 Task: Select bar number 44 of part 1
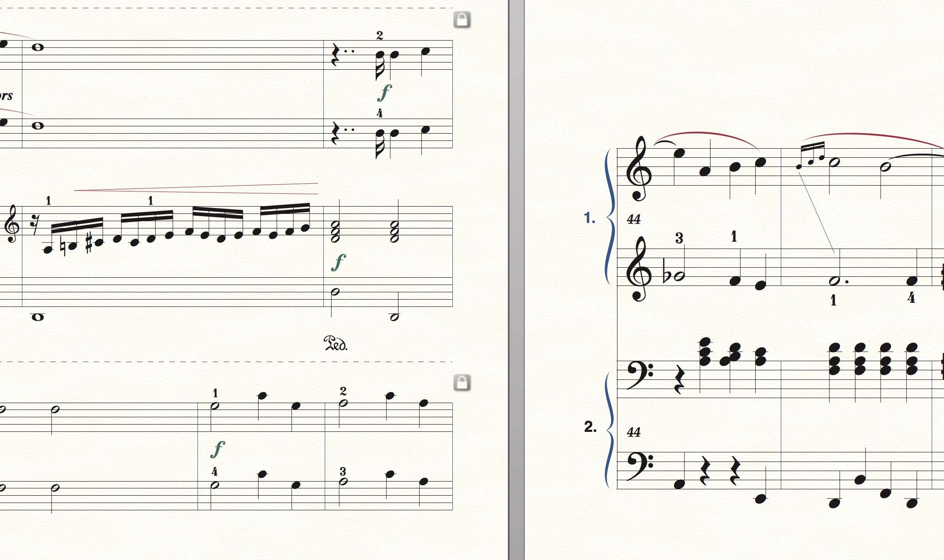pyautogui.click(x=634, y=219)
